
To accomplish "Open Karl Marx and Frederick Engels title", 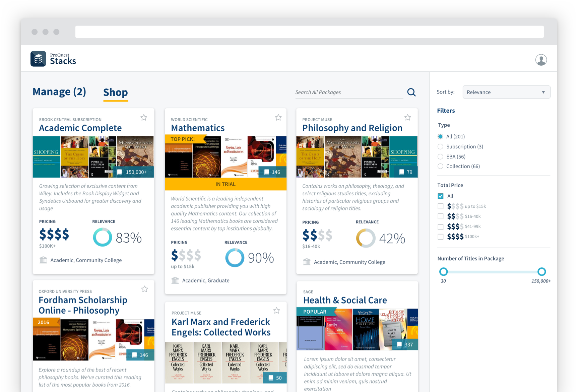I will (221, 327).
